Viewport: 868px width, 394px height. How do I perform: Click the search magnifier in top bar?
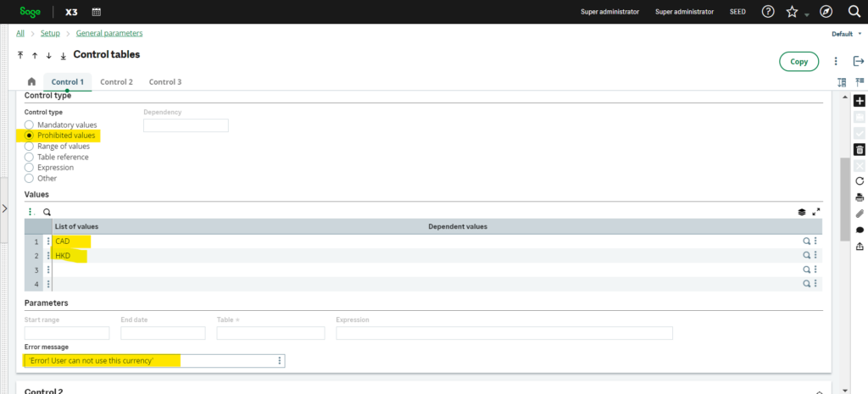pos(854,12)
